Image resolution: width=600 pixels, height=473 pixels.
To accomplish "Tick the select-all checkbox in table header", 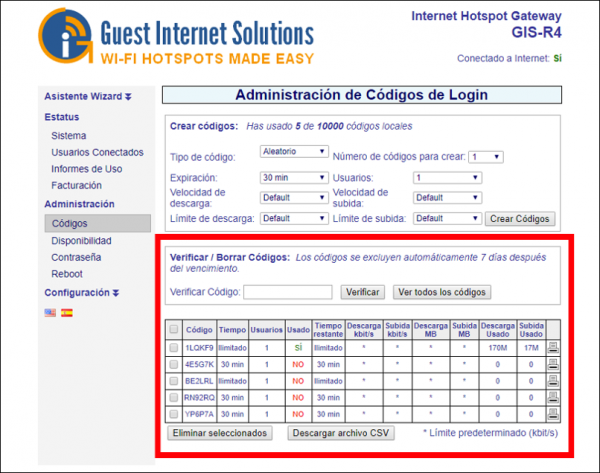I will (174, 329).
